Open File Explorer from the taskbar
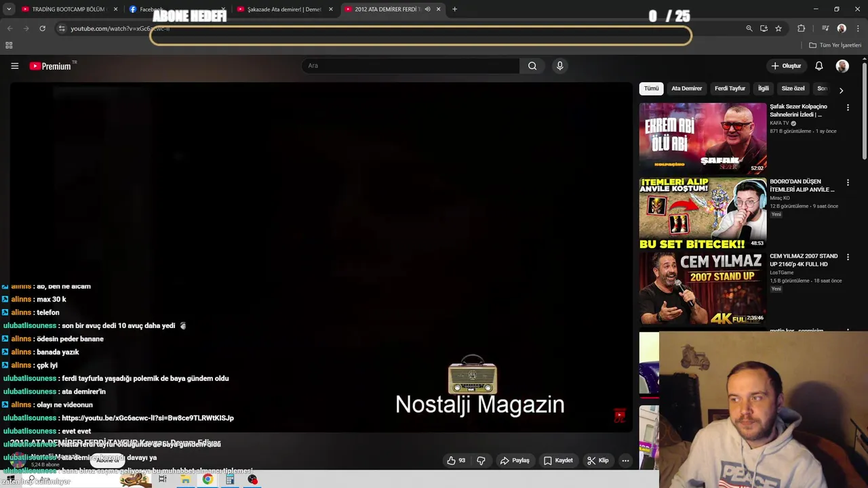 185,479
